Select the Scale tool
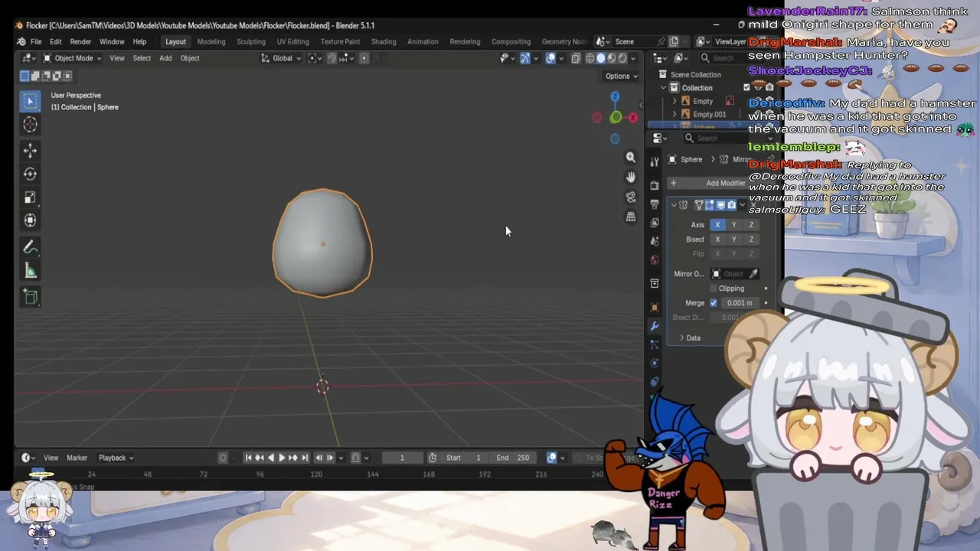 pos(30,197)
